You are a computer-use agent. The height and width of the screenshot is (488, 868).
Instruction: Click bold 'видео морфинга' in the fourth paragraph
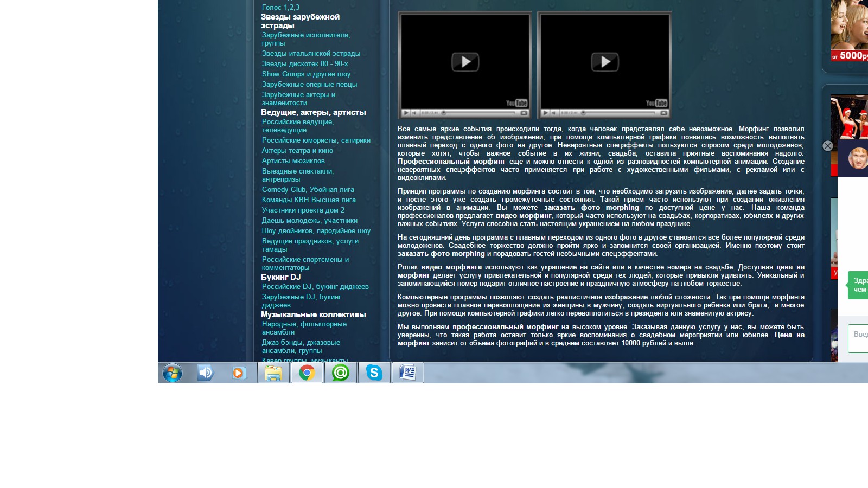click(451, 267)
